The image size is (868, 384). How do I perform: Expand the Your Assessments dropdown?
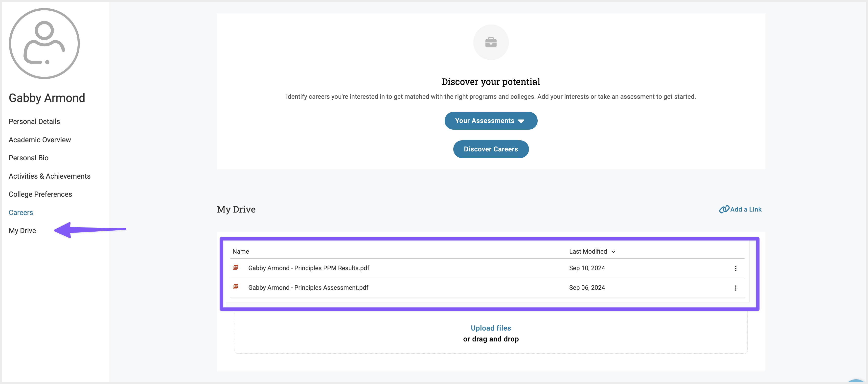[x=491, y=121]
